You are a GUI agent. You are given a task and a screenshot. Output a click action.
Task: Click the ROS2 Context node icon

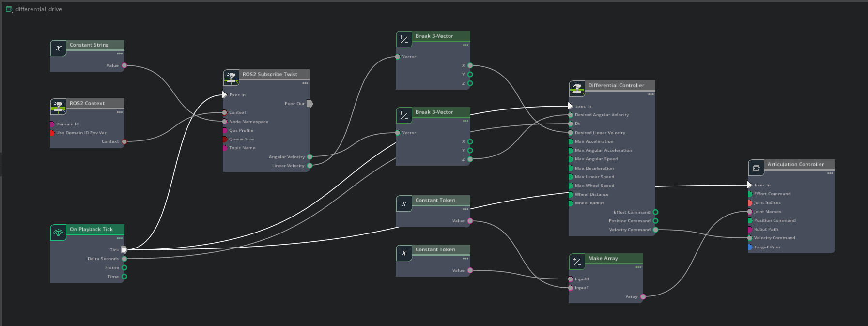[58, 107]
